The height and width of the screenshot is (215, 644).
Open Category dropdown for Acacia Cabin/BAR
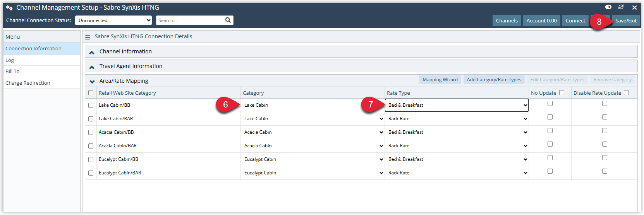pos(313,146)
